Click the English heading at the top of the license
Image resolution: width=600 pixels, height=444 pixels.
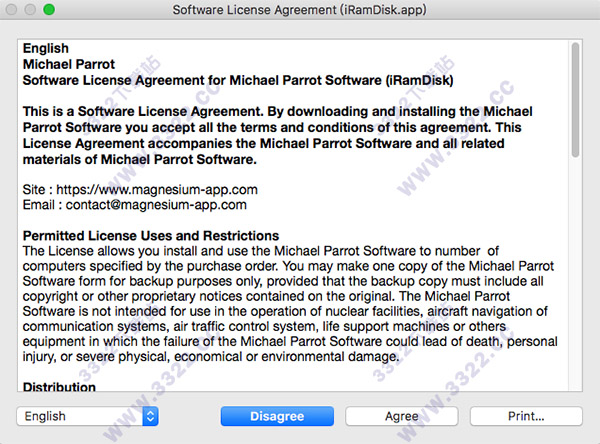[46, 48]
